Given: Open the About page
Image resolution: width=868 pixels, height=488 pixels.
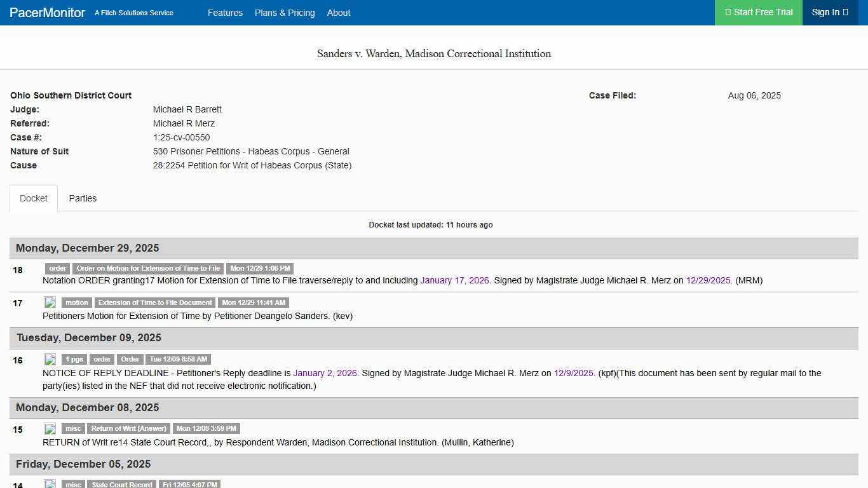Looking at the screenshot, I should (339, 13).
